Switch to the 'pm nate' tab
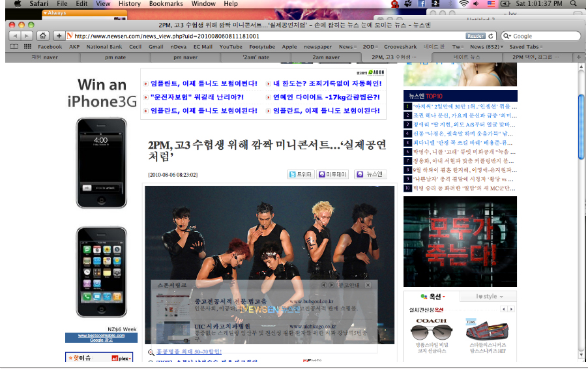The height and width of the screenshot is (369, 588). coord(115,57)
